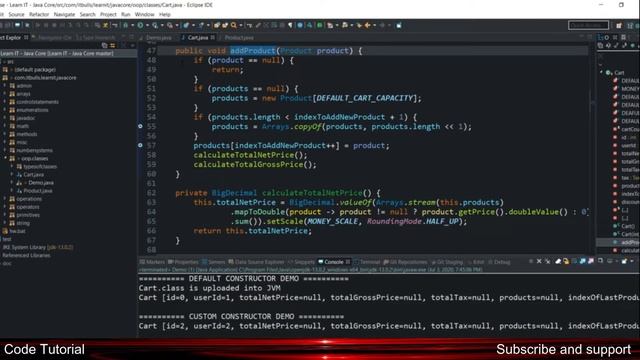Image resolution: width=640 pixels, height=360 pixels.
Task: Select Cart.java in Project Explorer
Action: (33, 175)
